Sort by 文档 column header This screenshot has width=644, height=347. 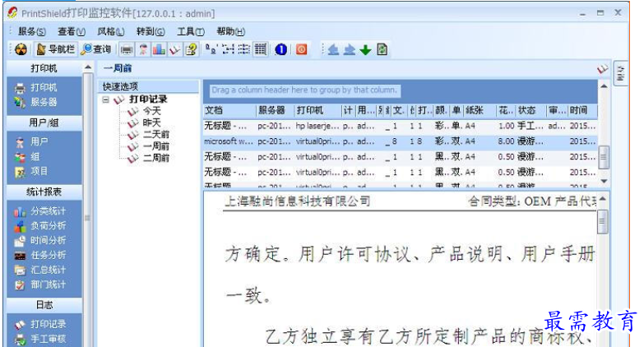coord(229,110)
